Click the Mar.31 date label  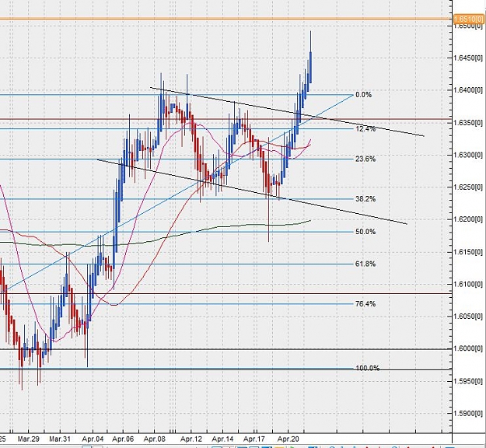(x=60, y=439)
